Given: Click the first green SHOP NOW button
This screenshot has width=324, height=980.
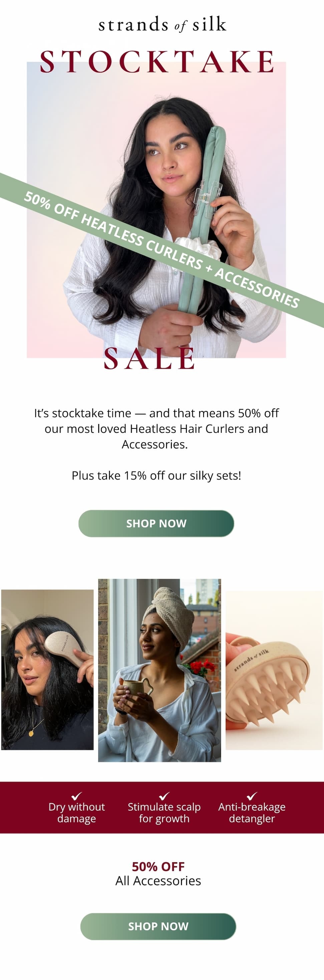Looking at the screenshot, I should click(156, 523).
